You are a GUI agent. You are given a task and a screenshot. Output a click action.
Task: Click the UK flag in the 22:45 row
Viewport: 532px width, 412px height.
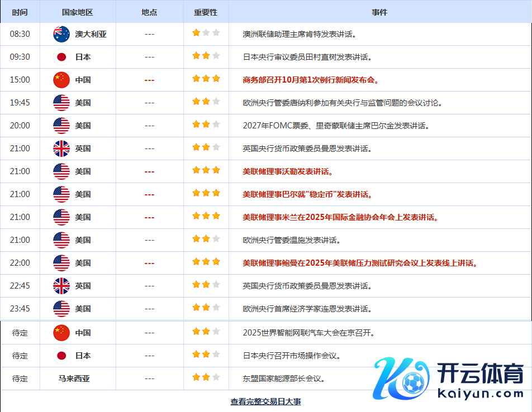(61, 286)
